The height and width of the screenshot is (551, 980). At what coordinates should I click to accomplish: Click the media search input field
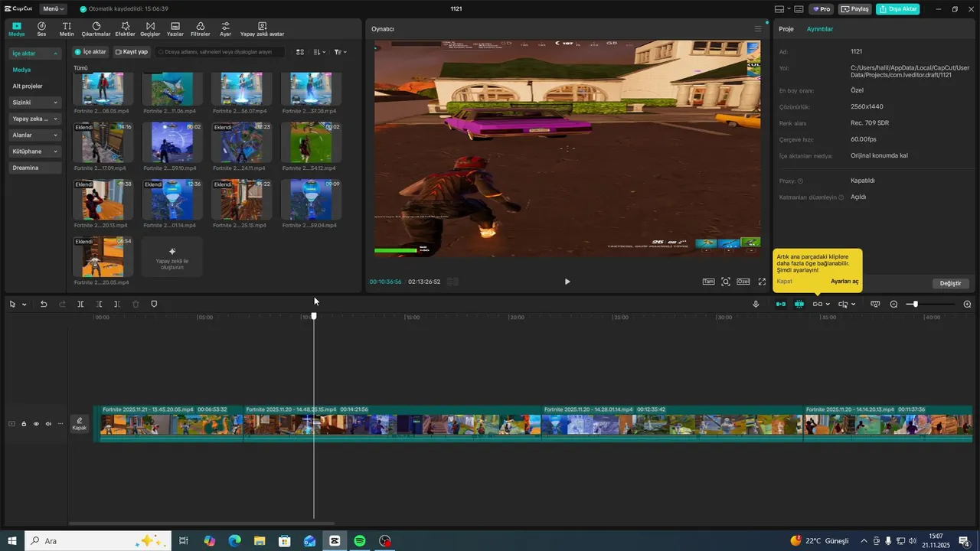(220, 52)
